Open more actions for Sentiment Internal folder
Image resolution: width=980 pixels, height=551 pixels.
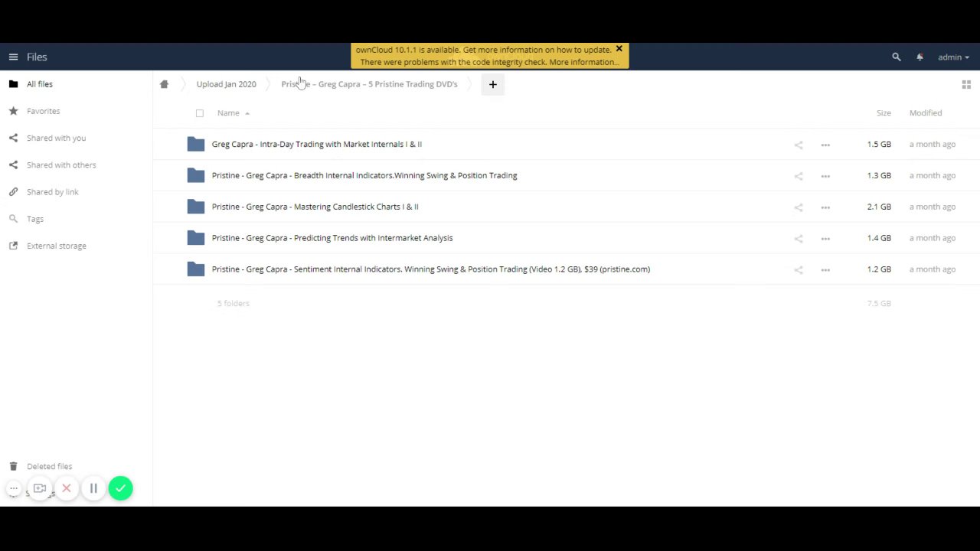(825, 269)
